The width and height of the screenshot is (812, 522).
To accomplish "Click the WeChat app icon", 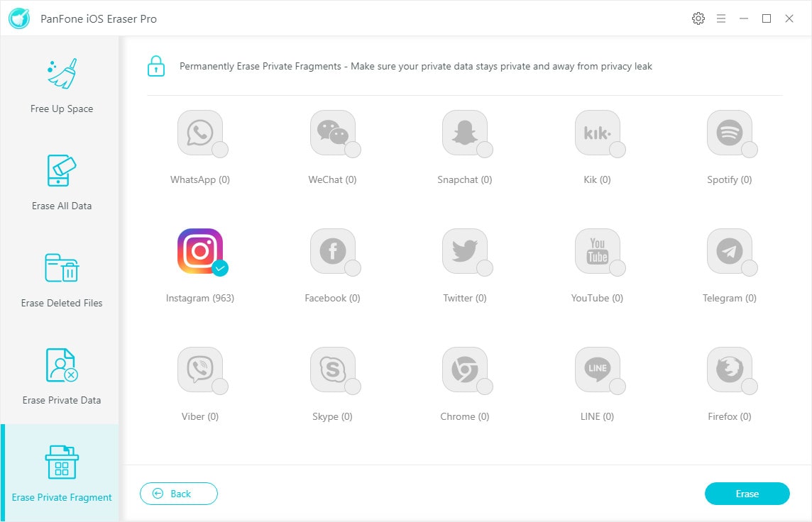I will pyautogui.click(x=332, y=133).
